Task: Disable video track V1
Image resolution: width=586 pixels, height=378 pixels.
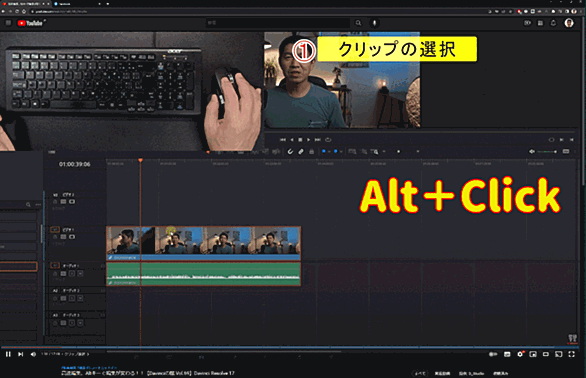Action: coord(72,237)
